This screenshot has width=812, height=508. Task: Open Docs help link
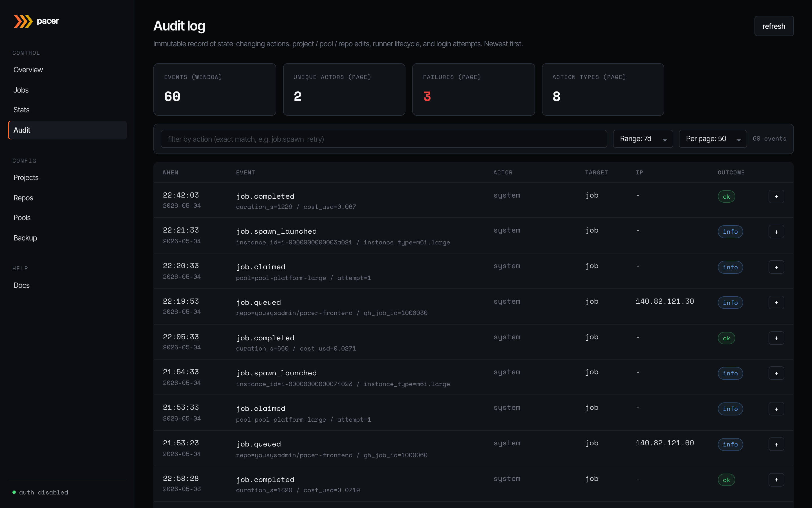(21, 285)
